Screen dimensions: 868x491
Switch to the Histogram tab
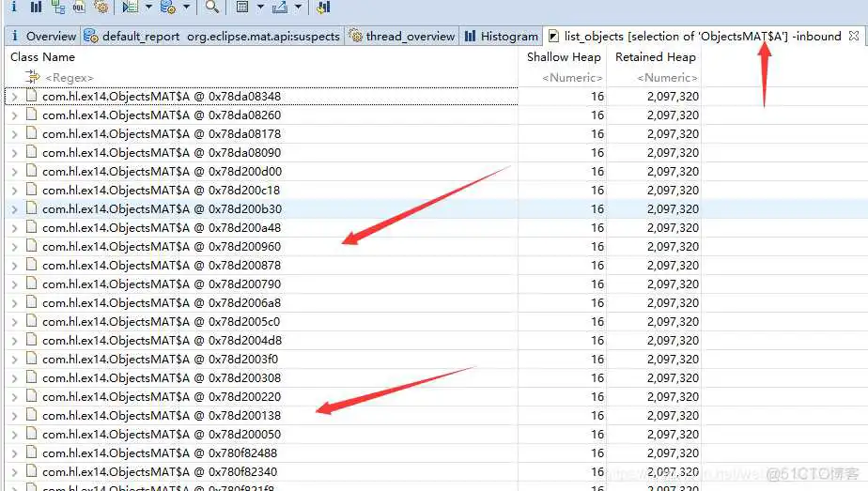pos(502,37)
